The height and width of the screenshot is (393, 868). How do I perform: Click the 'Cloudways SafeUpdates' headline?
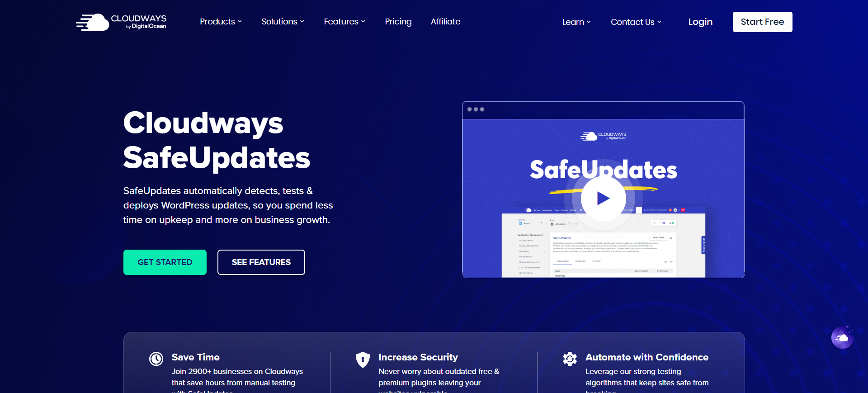point(217,140)
